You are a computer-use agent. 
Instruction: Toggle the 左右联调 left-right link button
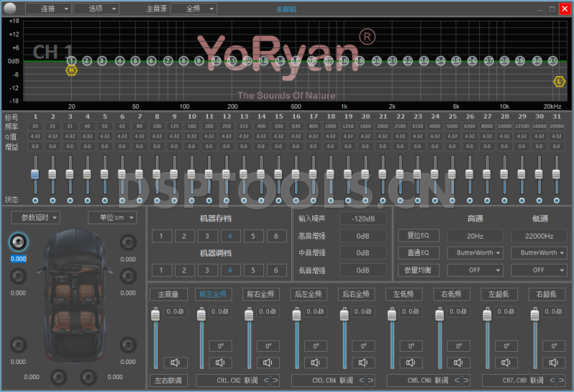click(x=169, y=380)
